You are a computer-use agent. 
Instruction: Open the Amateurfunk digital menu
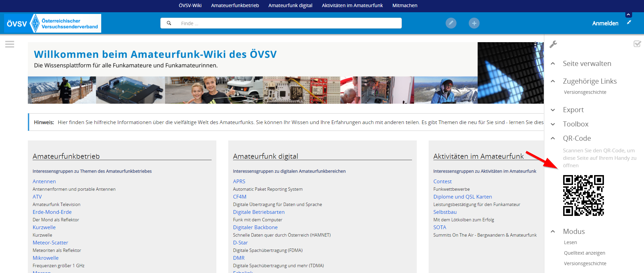[x=290, y=5]
